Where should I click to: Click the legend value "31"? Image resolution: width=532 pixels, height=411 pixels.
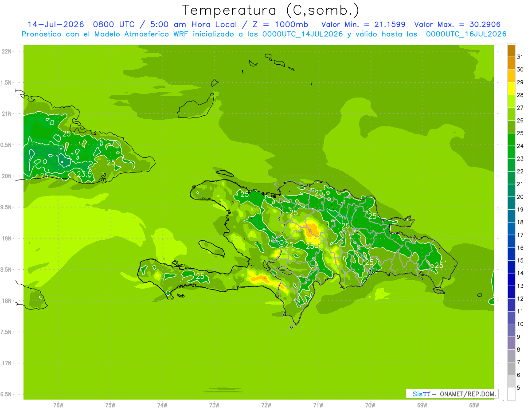pos(520,57)
